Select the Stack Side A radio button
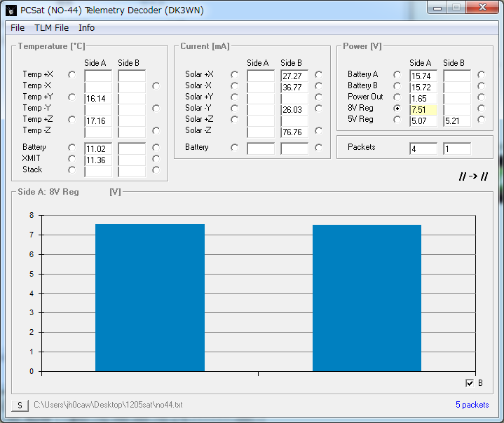504x423 pixels. tap(71, 170)
